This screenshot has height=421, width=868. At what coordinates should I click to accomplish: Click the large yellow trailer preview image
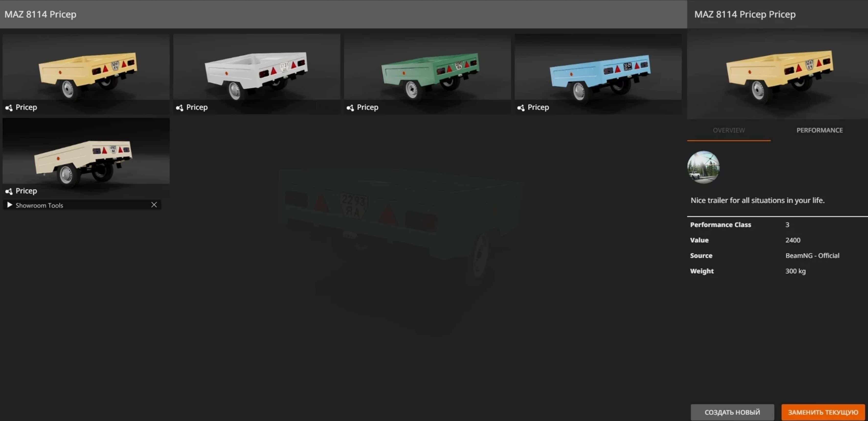[x=777, y=74]
